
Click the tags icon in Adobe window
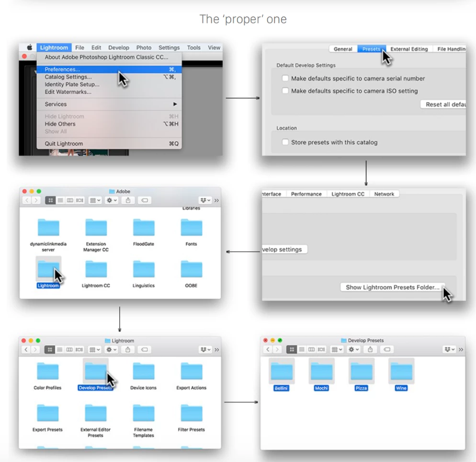[145, 200]
